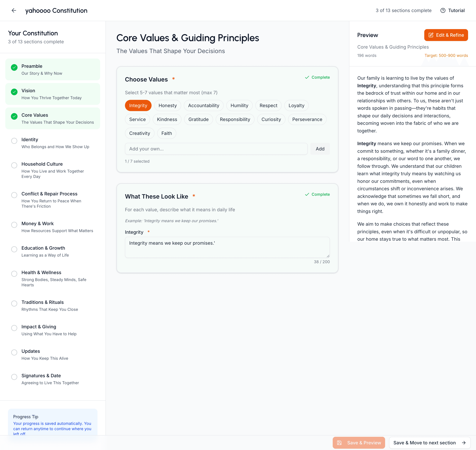This screenshot has width=476, height=450.
Task: Click the circle beside Education & Growth
Action: coord(14,249)
